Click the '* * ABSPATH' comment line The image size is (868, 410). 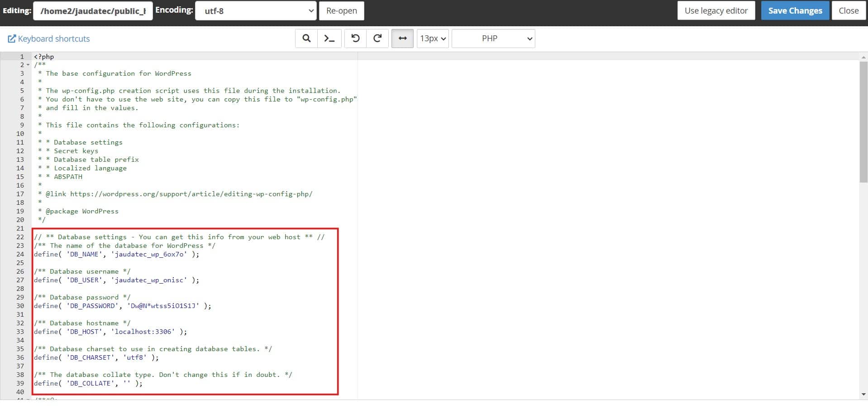click(x=60, y=177)
